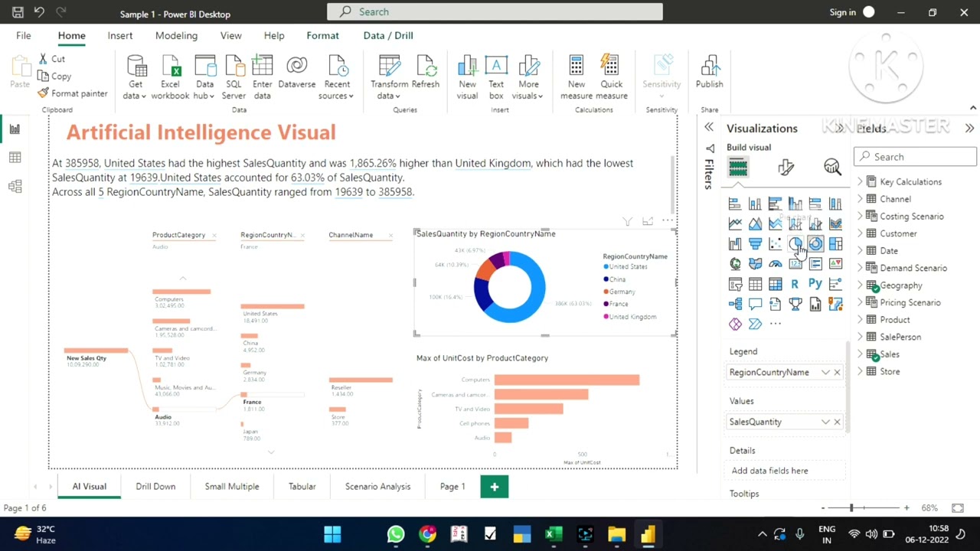Expand the Product table in Fields
Viewport: 980px width, 551px height.
click(860, 320)
